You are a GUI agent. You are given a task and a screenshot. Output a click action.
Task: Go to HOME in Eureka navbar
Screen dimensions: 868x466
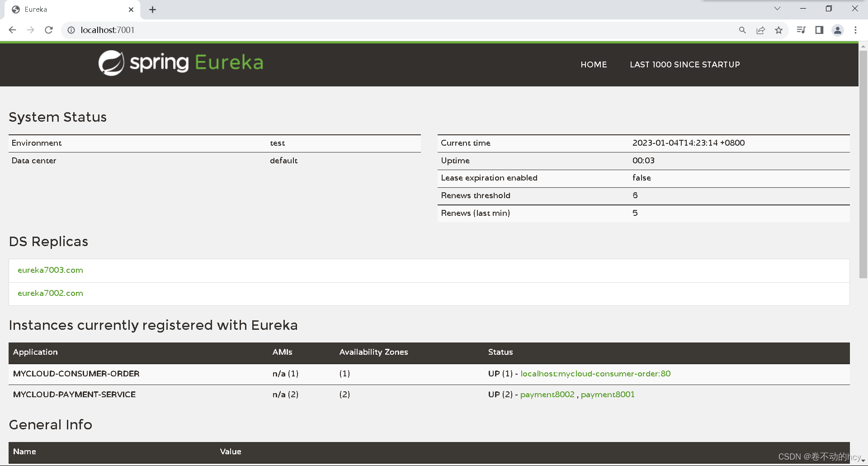(x=594, y=65)
